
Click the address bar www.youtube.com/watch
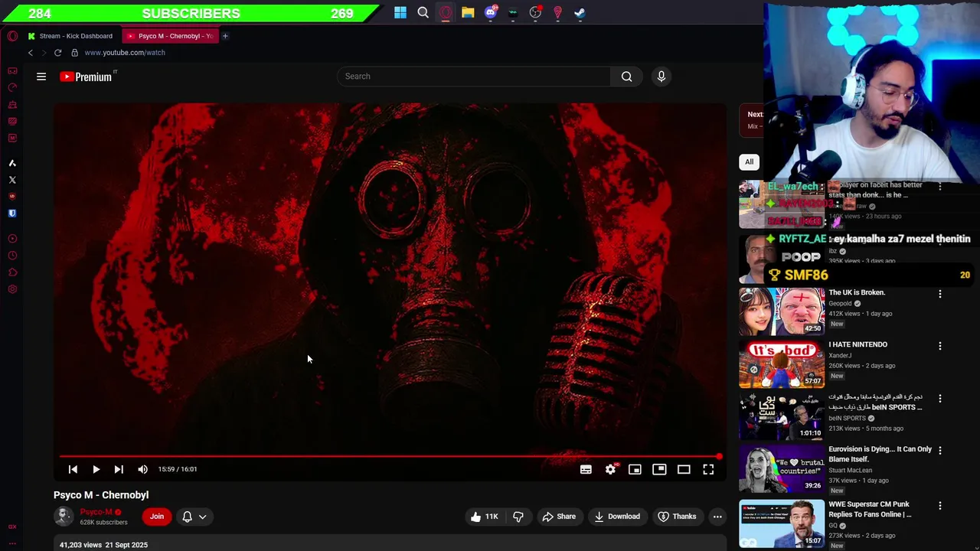(x=125, y=53)
